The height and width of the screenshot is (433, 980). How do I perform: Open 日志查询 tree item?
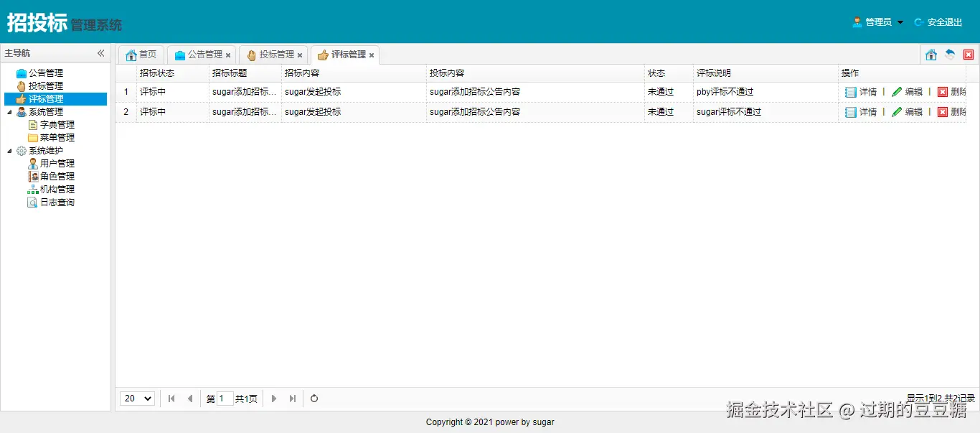coord(57,202)
